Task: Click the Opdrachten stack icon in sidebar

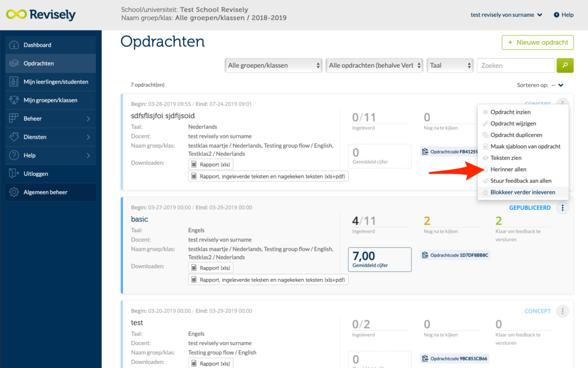Action: [x=14, y=63]
